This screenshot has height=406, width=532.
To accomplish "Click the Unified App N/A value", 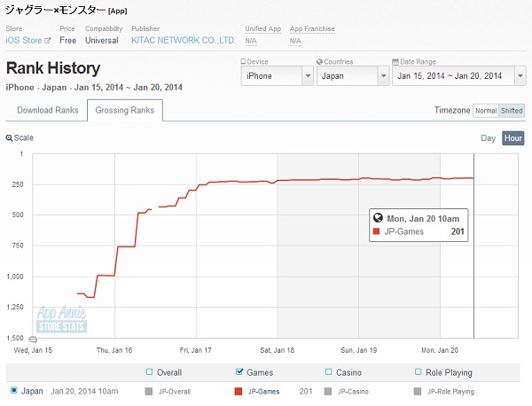I will [x=251, y=41].
